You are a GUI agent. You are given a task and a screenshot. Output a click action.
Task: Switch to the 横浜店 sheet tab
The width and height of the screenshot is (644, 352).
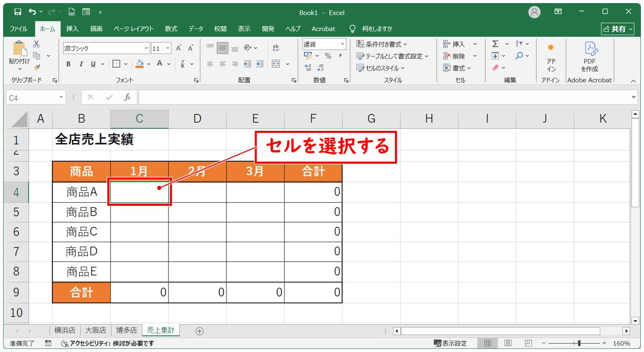pos(65,330)
